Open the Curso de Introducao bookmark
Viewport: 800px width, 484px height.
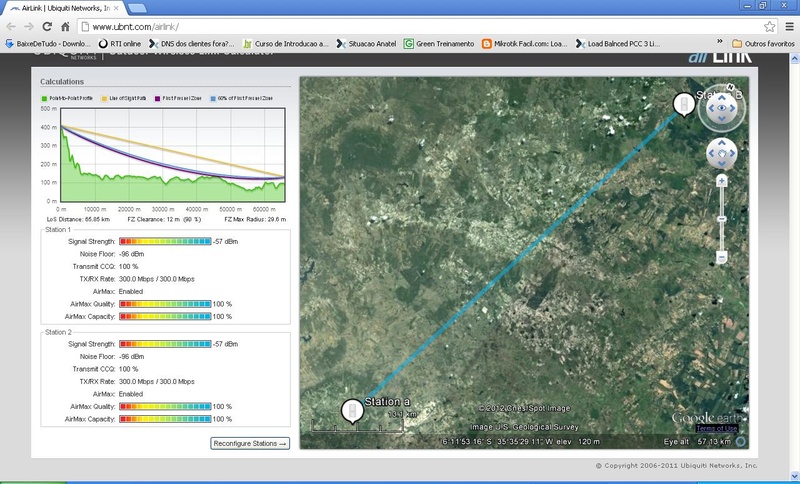coord(286,44)
